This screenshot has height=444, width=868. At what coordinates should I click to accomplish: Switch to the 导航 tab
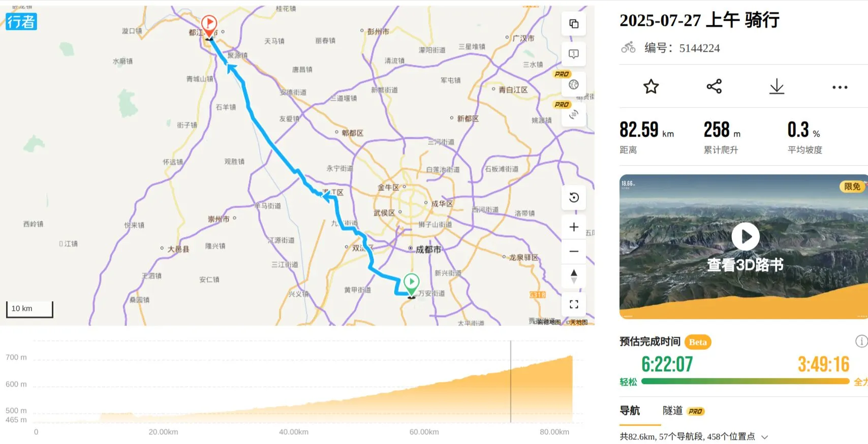630,410
